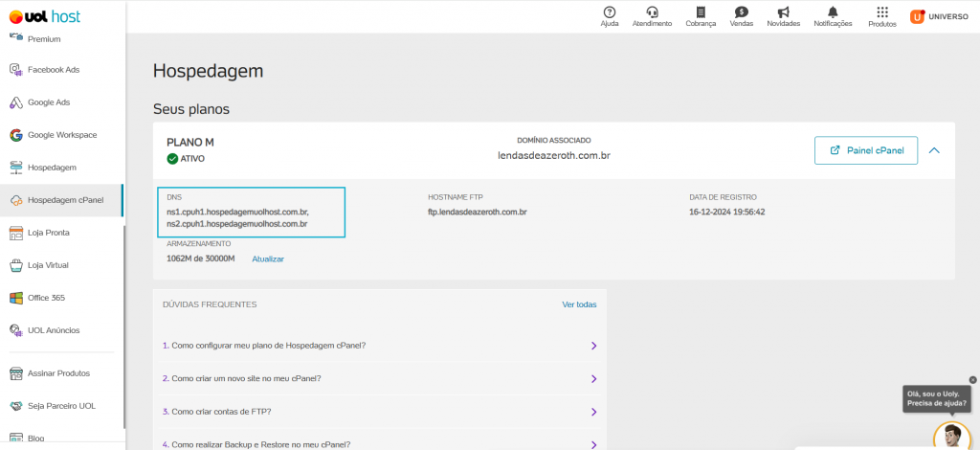Click storage value 1062M de 30000M
The width and height of the screenshot is (980, 450).
pyautogui.click(x=201, y=259)
